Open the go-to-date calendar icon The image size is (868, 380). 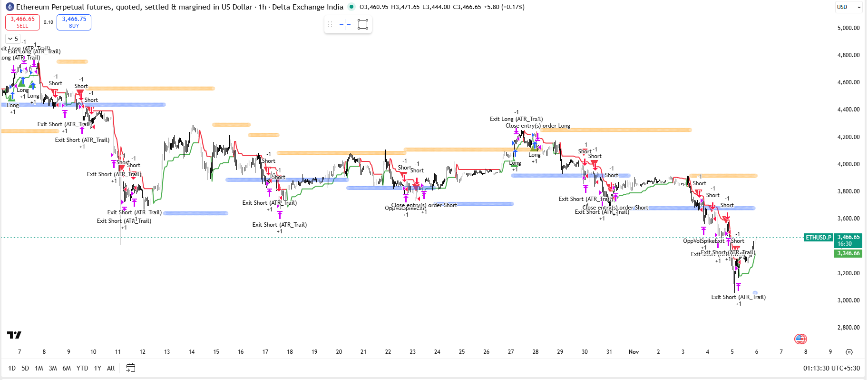130,368
